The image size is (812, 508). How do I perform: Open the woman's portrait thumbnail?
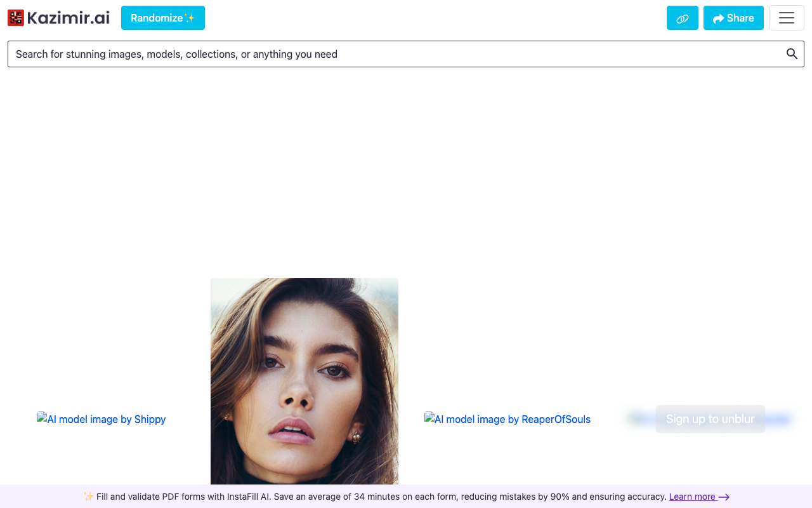(304, 381)
